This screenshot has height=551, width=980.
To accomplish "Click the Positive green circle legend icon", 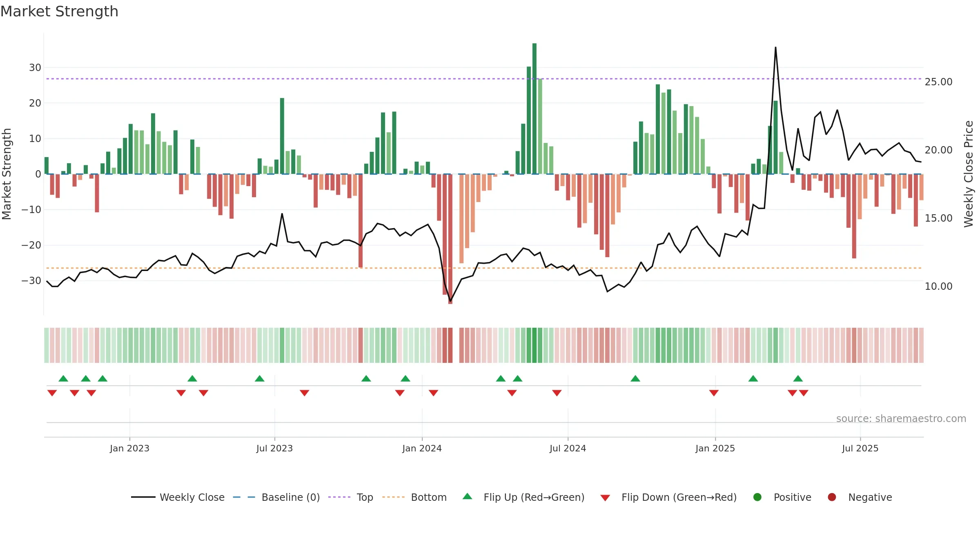I will (757, 497).
